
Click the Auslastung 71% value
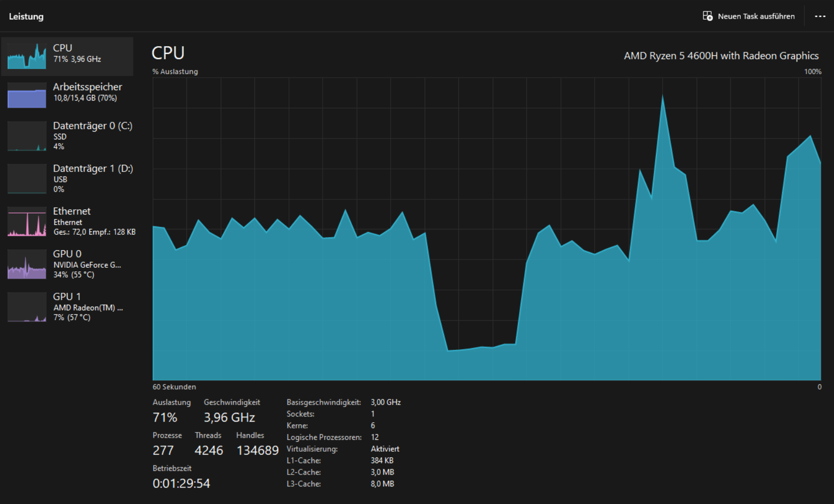(x=164, y=417)
